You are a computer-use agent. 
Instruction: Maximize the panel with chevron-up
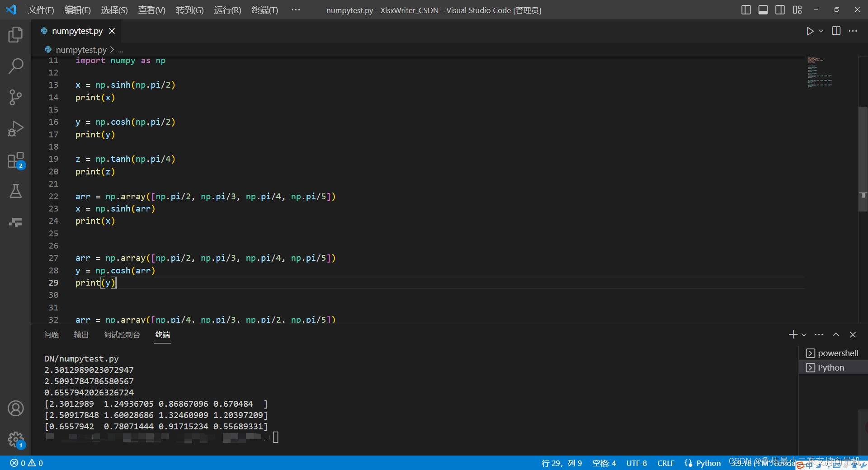pyautogui.click(x=836, y=334)
